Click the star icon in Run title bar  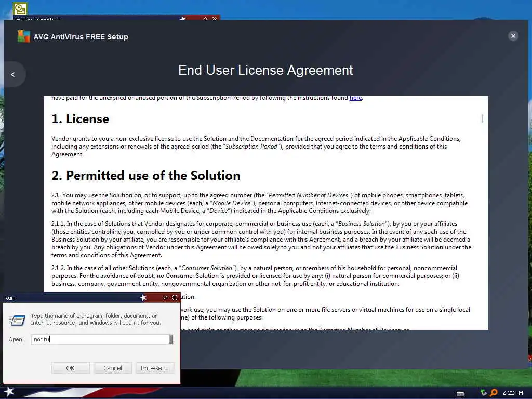[143, 298]
